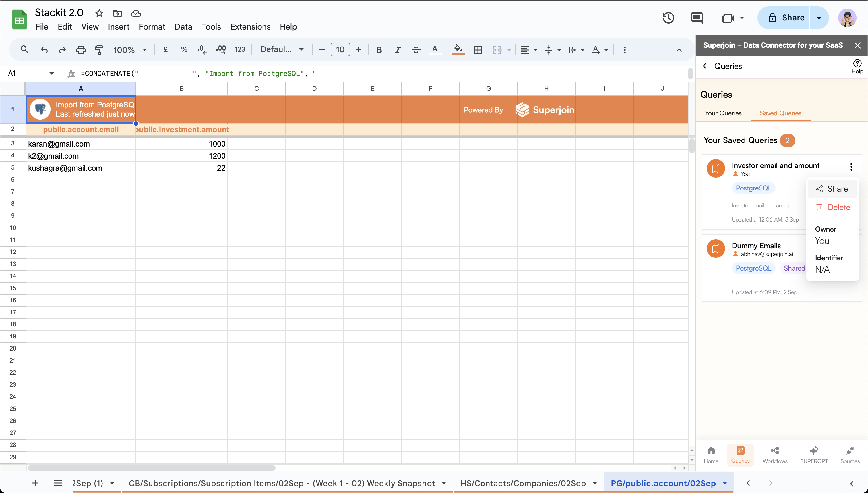Image resolution: width=868 pixels, height=493 pixels.
Task: Click the font size input box
Action: (340, 50)
